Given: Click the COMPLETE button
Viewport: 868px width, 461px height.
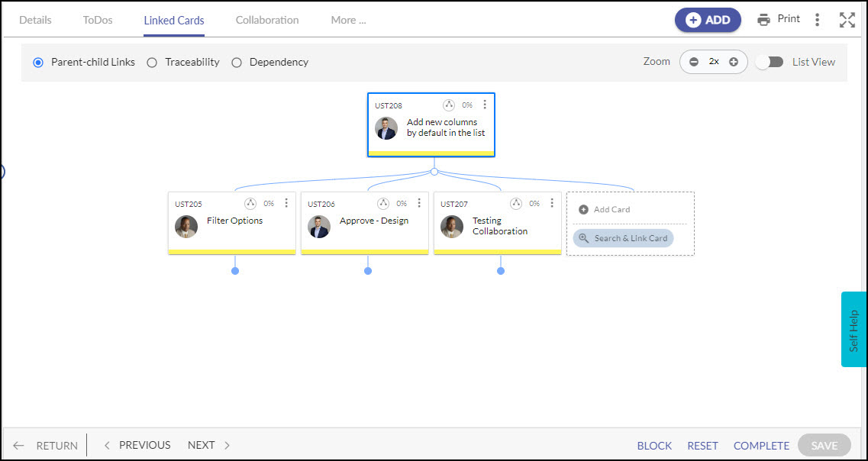Looking at the screenshot, I should (x=761, y=446).
